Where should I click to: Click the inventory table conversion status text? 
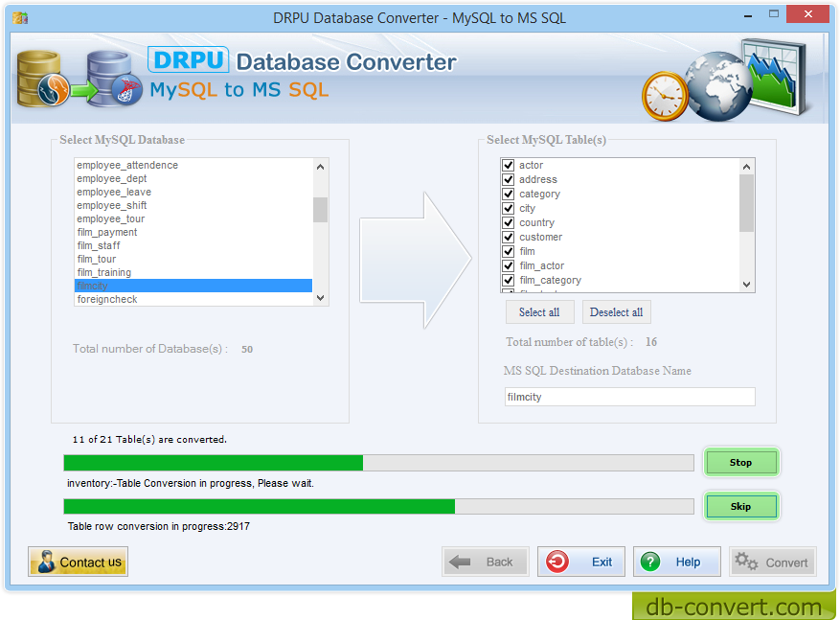pyautogui.click(x=191, y=483)
